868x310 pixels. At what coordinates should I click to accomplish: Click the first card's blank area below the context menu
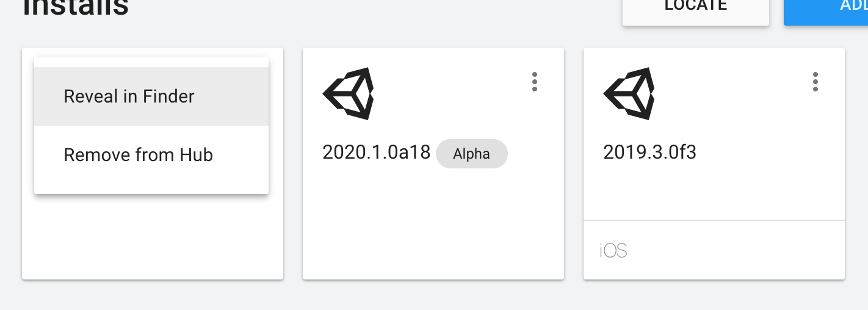click(153, 238)
